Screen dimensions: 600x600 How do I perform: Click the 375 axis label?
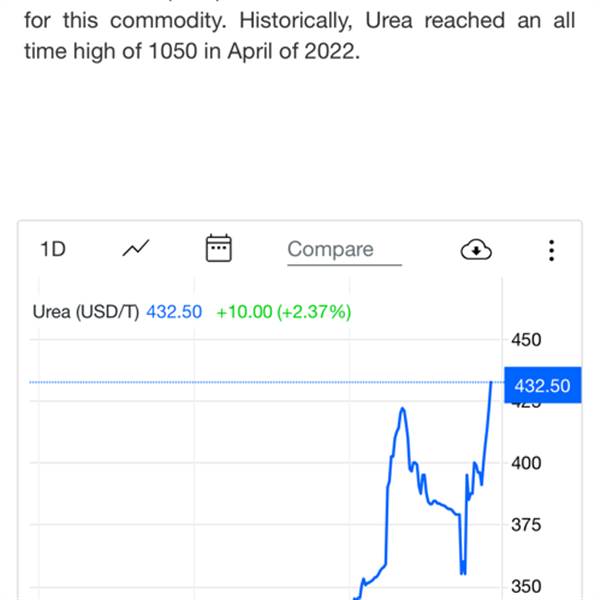click(x=526, y=525)
